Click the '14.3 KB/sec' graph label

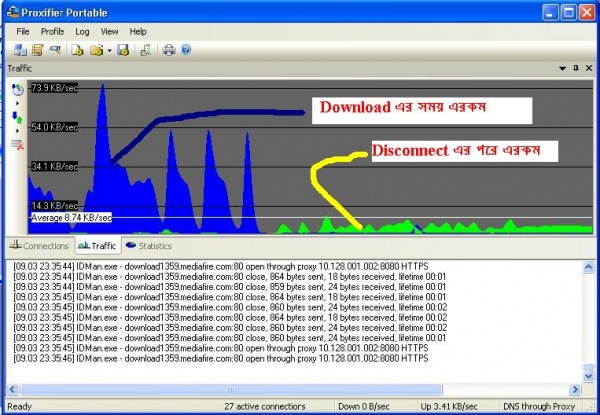pyautogui.click(x=54, y=205)
